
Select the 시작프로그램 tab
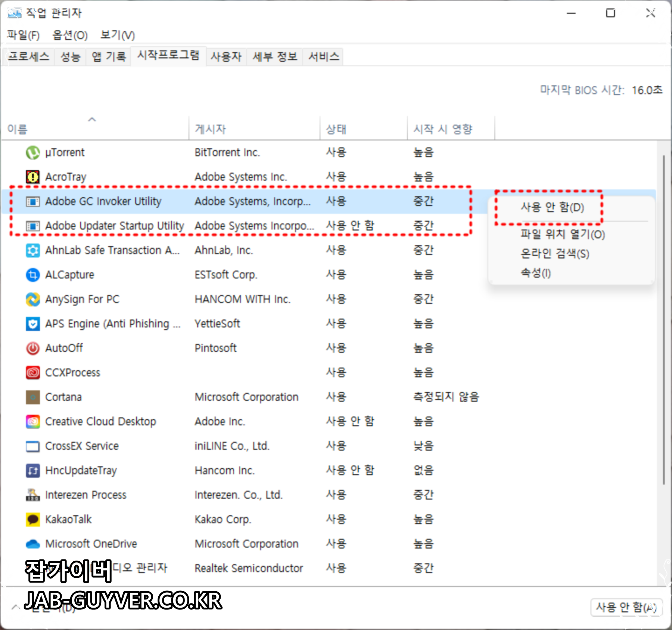point(168,56)
